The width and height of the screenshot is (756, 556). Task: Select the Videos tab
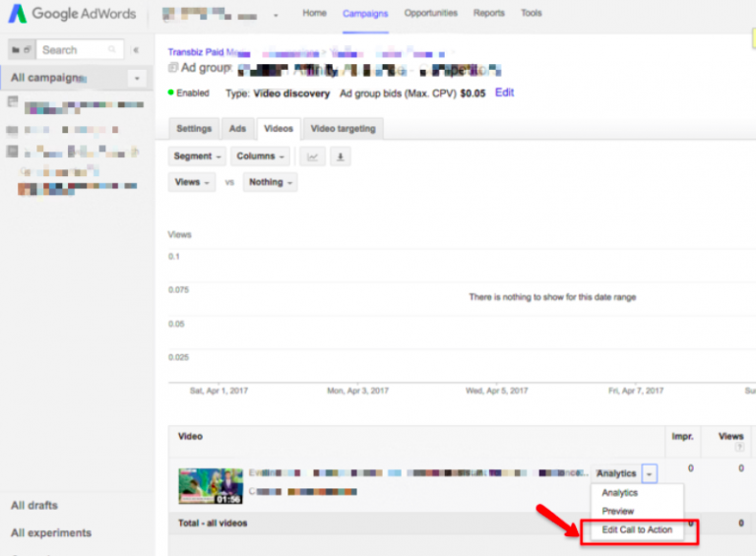(x=279, y=129)
